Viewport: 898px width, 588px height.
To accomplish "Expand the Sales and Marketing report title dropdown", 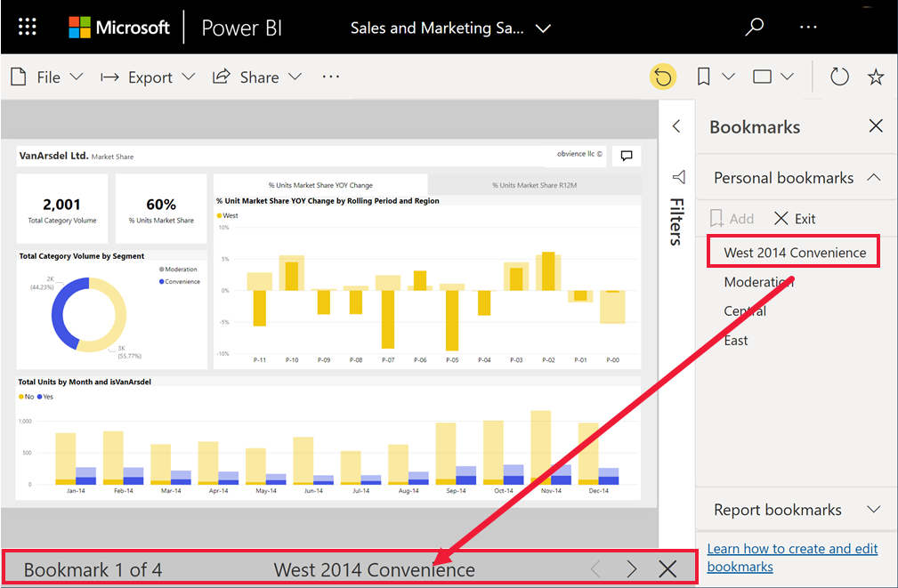I will click(x=543, y=28).
